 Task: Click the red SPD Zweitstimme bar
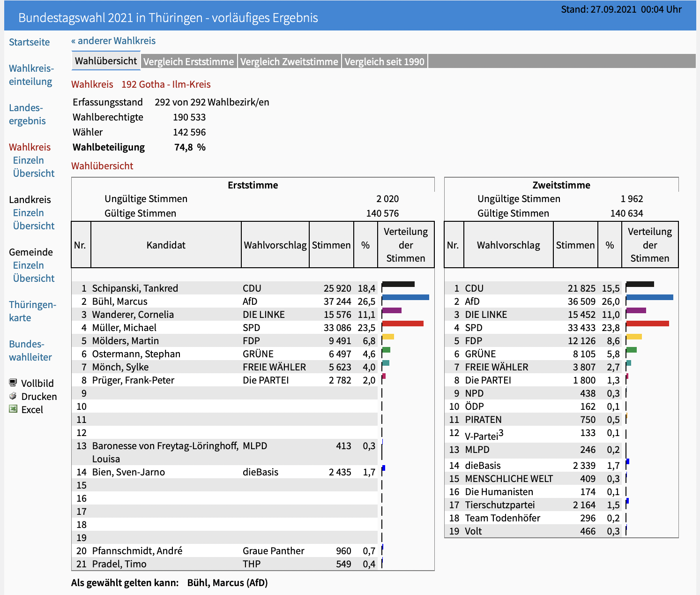coord(648,324)
